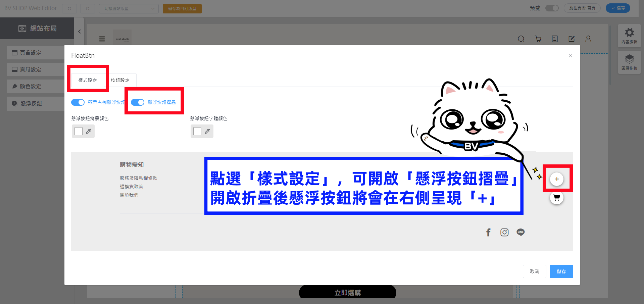The width and height of the screenshot is (644, 304).
Task: Click the order list document icon in header
Action: coord(555,39)
